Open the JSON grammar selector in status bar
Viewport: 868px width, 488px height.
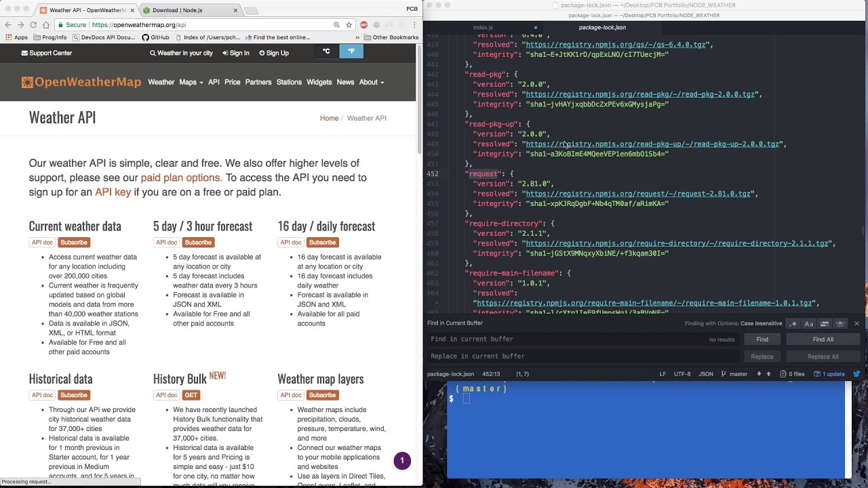(706, 374)
